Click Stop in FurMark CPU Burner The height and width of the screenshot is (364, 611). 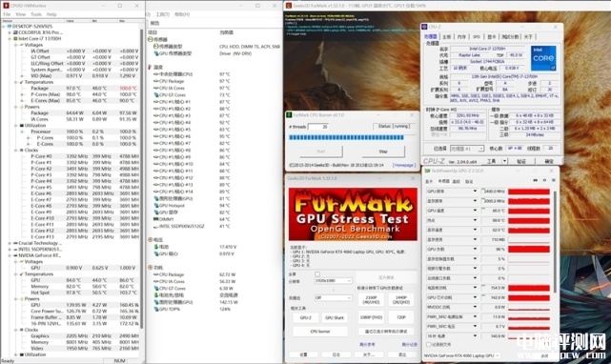[382, 152]
